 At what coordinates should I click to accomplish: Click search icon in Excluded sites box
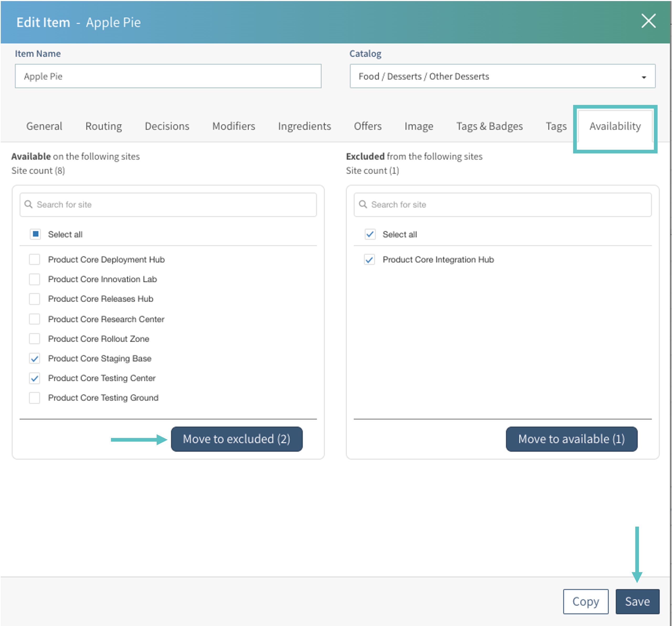(363, 205)
